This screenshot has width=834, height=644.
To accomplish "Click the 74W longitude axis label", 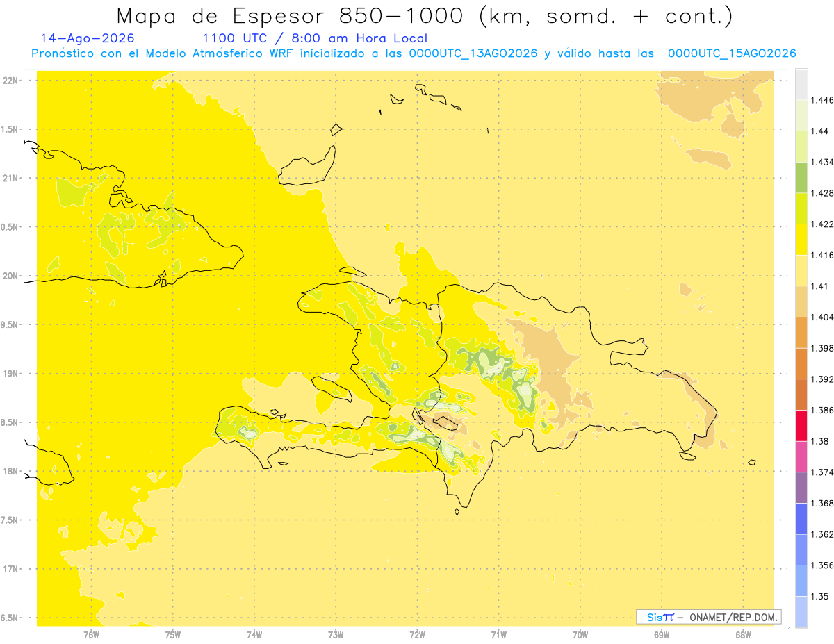I will [254, 634].
